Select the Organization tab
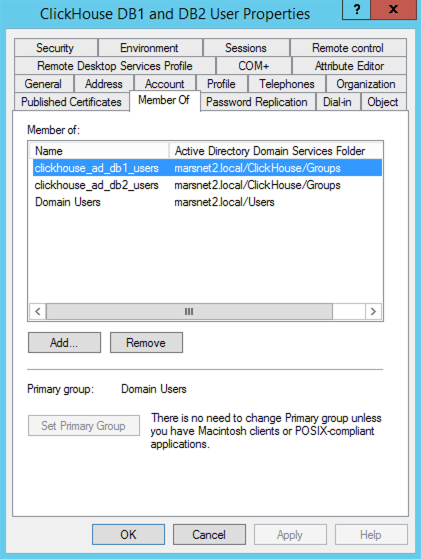Screen dimensions: 421x559 coord(366,84)
